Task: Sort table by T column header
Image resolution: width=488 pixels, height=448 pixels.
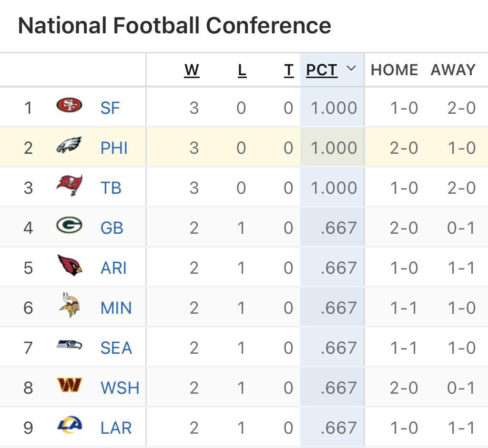Action: pos(288,70)
